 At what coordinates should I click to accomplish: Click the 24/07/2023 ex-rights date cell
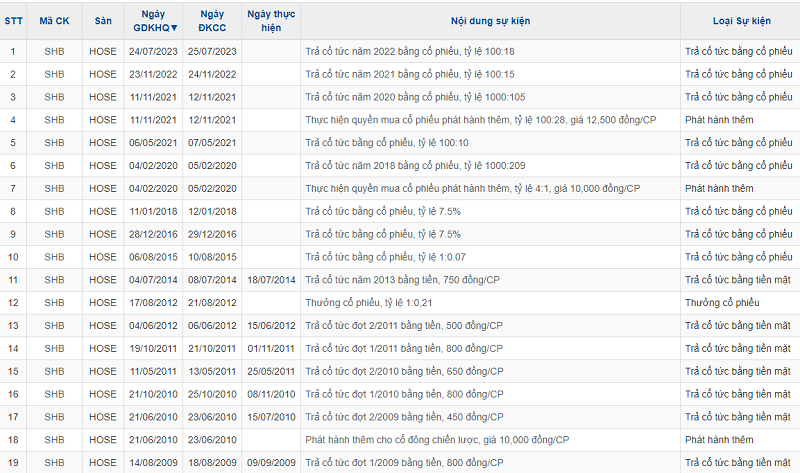pyautogui.click(x=154, y=51)
